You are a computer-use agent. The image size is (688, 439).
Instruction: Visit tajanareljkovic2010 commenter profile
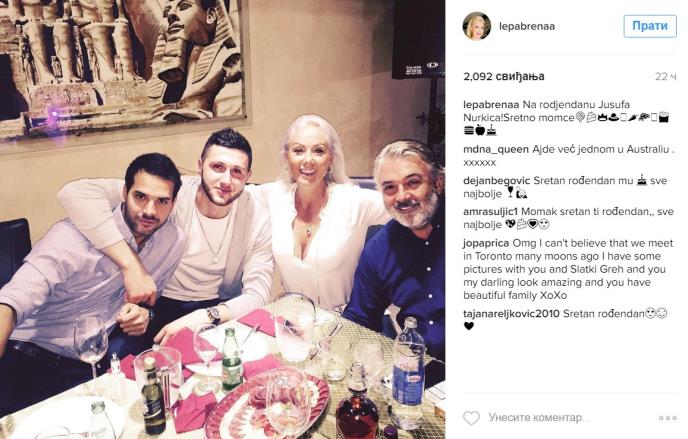pos(511,314)
